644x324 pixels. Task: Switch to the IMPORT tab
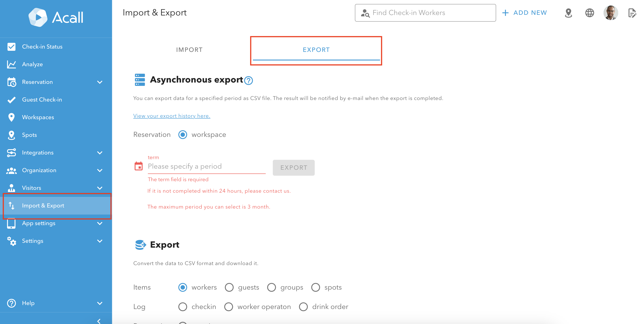189,49
